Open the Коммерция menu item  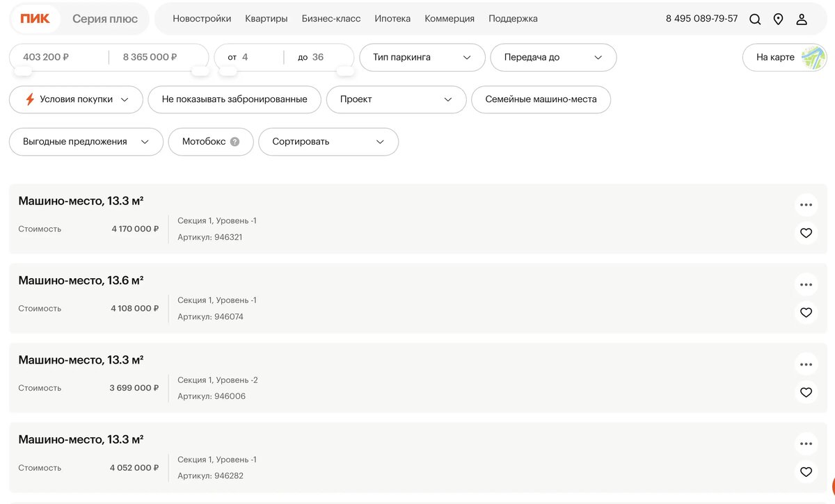click(450, 19)
